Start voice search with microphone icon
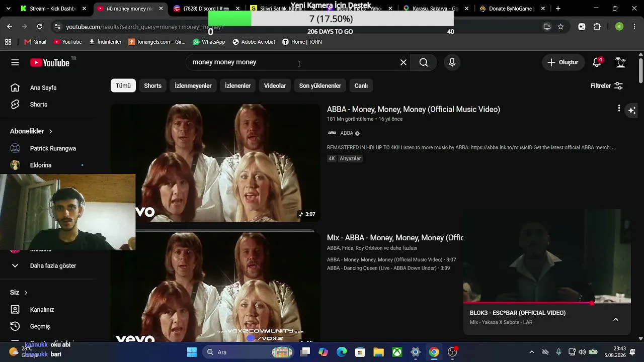 452,62
